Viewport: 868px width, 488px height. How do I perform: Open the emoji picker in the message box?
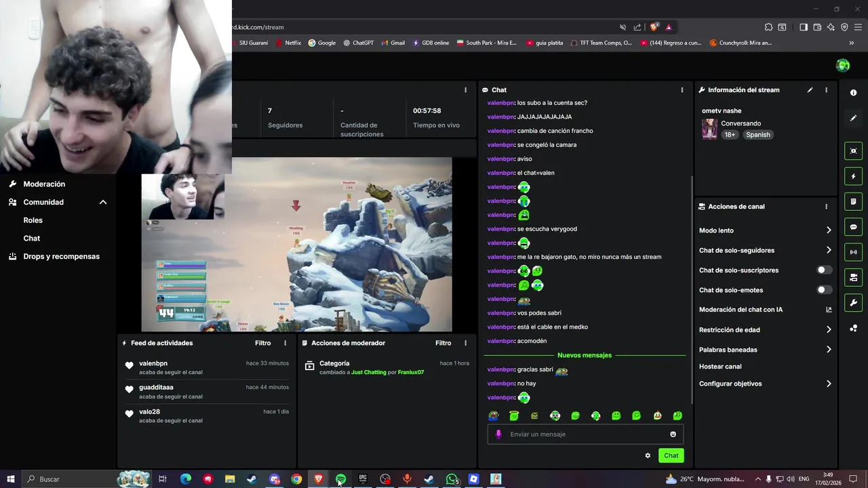[673, 434]
